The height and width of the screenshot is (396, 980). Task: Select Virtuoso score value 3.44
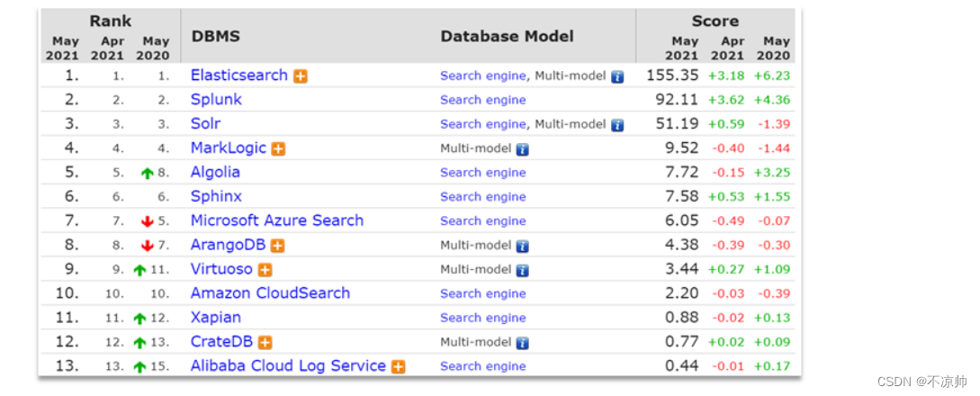pyautogui.click(x=682, y=269)
